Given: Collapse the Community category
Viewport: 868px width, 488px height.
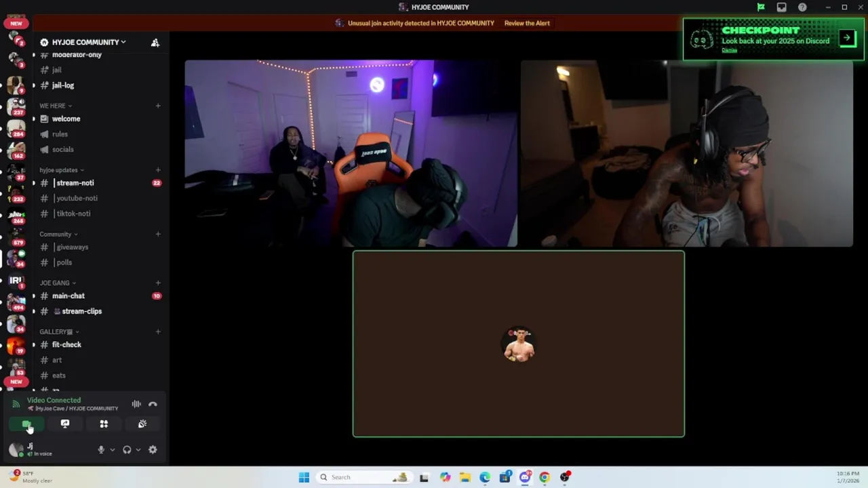Looking at the screenshot, I should click(x=58, y=235).
